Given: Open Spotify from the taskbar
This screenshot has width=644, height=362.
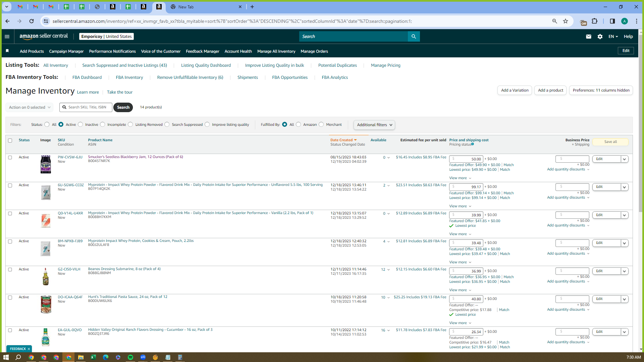Looking at the screenshot, I should click(x=130, y=357).
